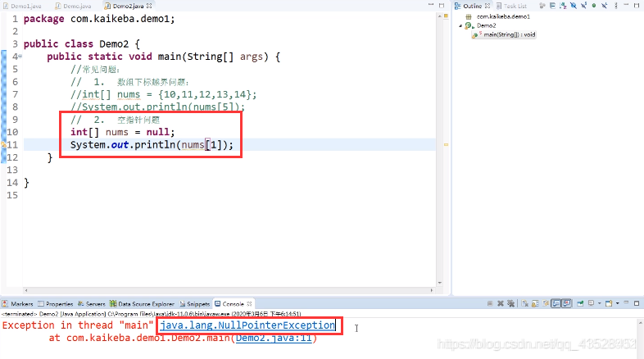The image size is (644, 359).
Task: Click the Open Console icon
Action: 609,303
